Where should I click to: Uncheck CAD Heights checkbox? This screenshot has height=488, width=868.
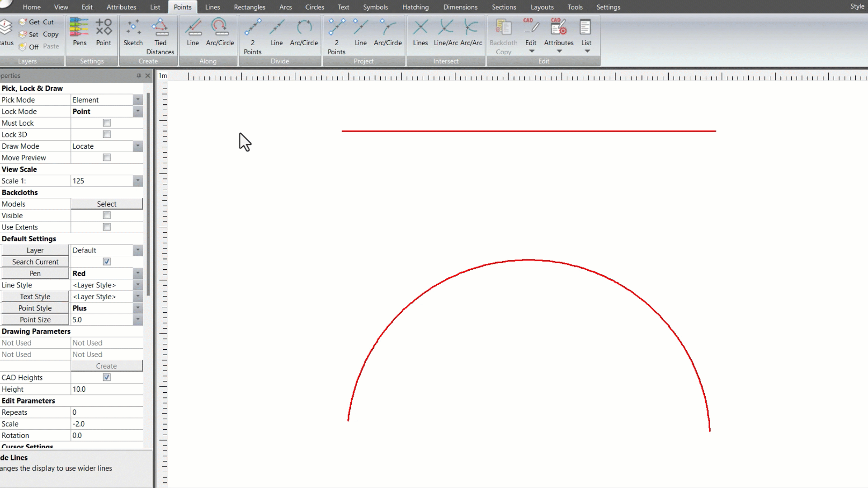pyautogui.click(x=107, y=378)
